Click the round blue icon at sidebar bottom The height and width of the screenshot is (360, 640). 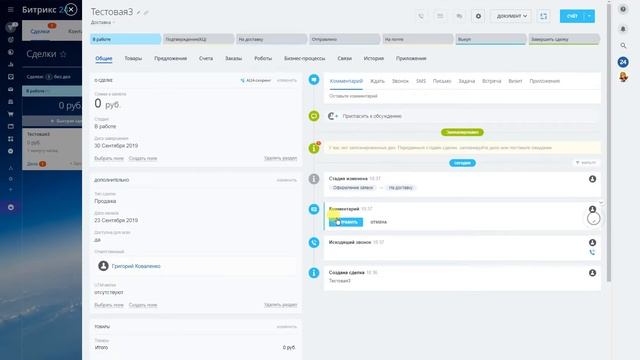pyautogui.click(x=11, y=207)
